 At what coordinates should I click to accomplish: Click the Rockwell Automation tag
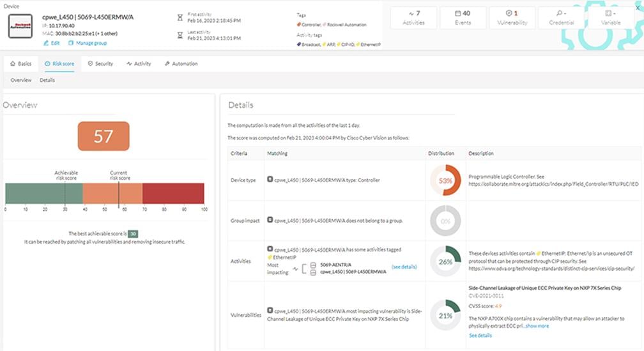(345, 25)
